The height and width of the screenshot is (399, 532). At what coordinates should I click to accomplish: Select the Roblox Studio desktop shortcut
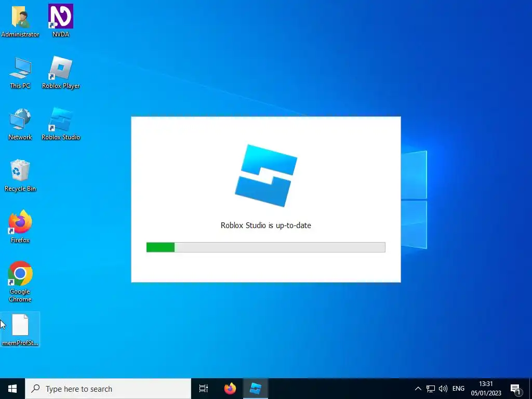[61, 124]
